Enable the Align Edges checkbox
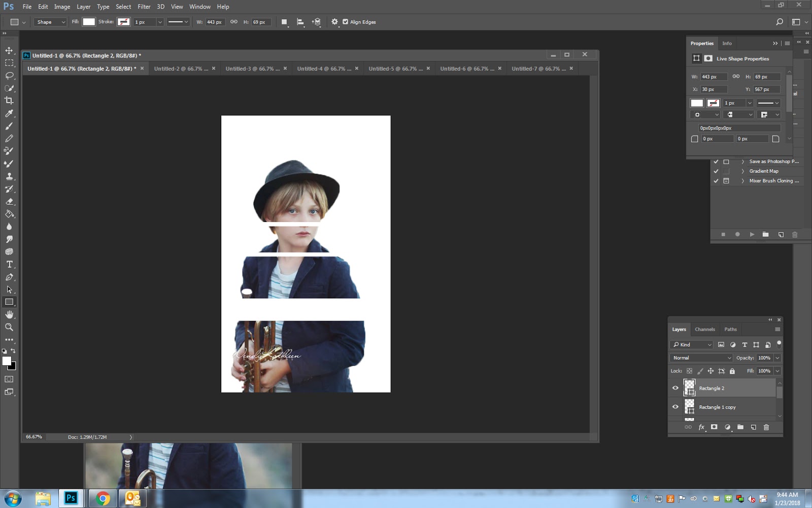This screenshot has width=812, height=508. pos(346,22)
